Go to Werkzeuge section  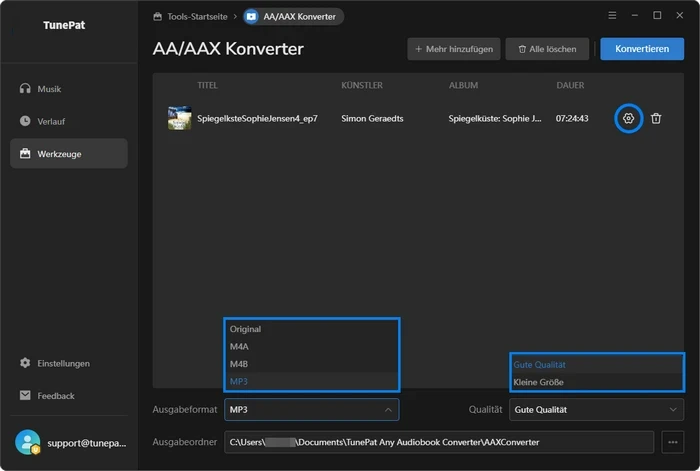69,154
